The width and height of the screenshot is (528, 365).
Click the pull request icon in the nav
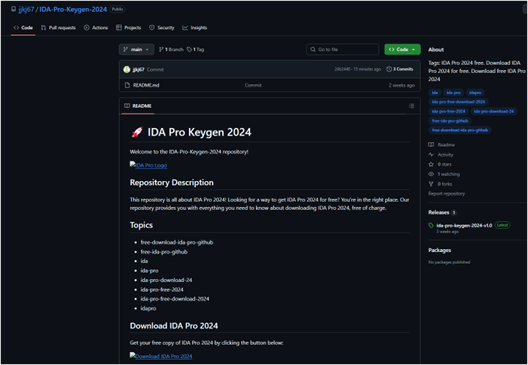point(43,28)
